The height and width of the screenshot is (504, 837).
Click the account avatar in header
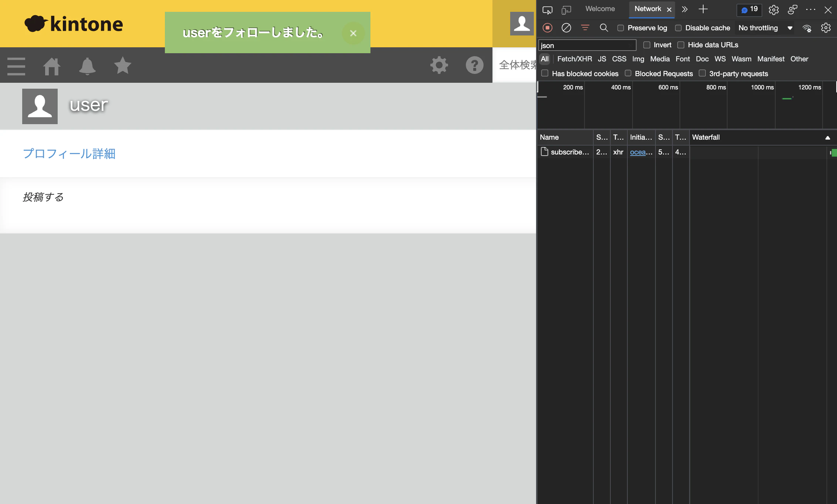pyautogui.click(x=522, y=24)
